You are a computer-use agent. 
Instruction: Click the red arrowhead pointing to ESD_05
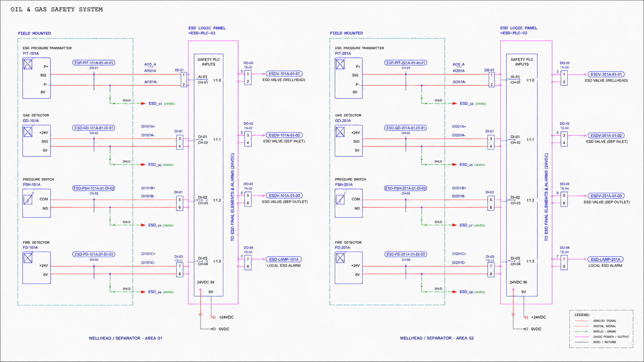pyautogui.click(x=454, y=103)
